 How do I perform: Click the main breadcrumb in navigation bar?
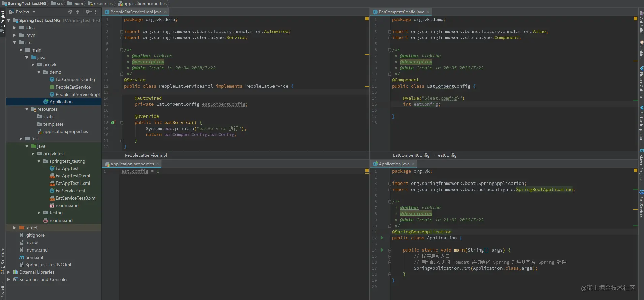[75, 3]
